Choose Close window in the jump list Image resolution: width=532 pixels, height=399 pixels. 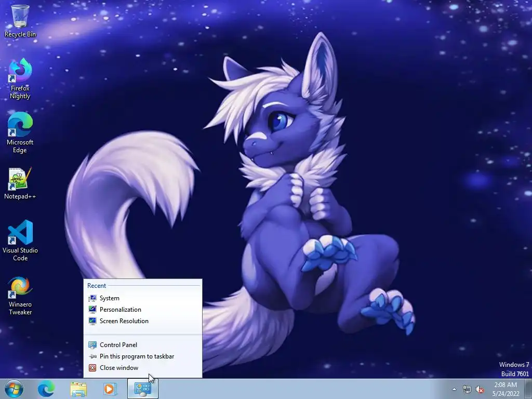click(x=143, y=368)
